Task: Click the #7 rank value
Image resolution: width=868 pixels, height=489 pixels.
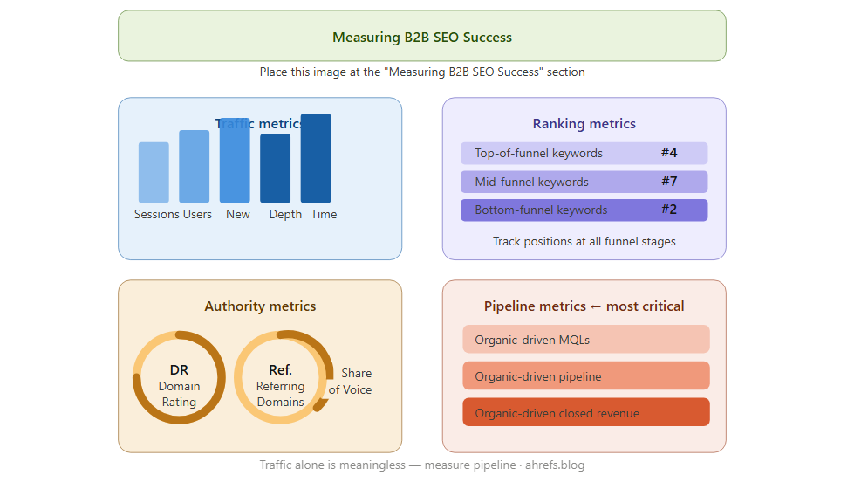Action: click(669, 182)
